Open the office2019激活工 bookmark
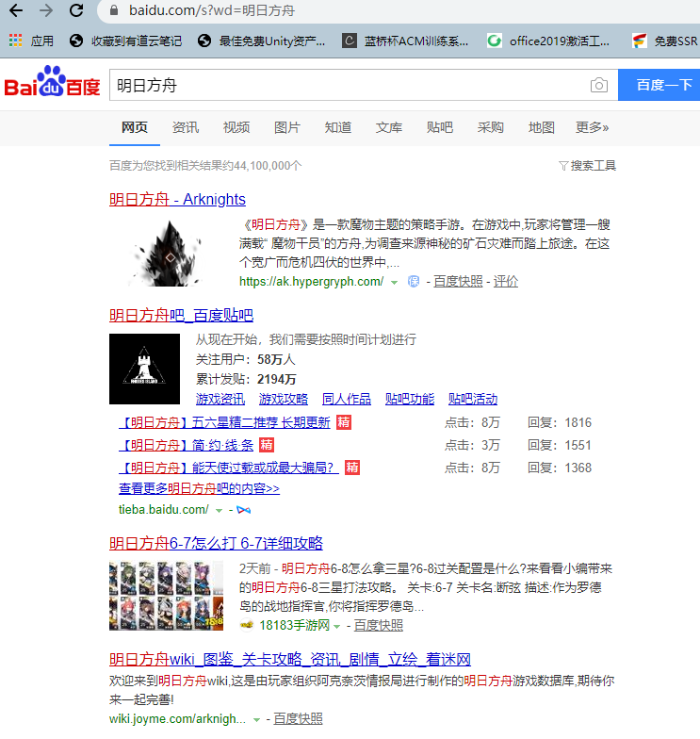The width and height of the screenshot is (700, 739). coord(548,41)
